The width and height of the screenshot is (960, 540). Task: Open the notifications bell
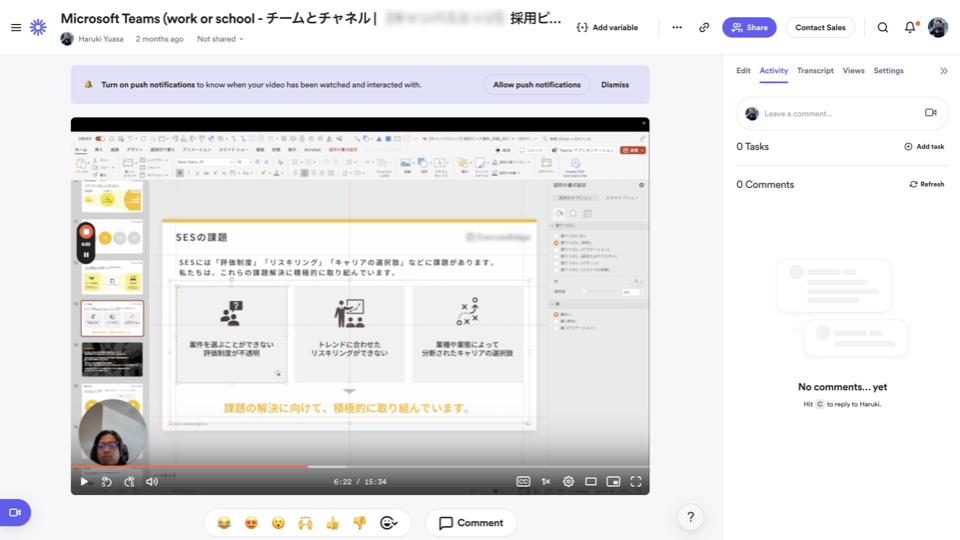910,28
